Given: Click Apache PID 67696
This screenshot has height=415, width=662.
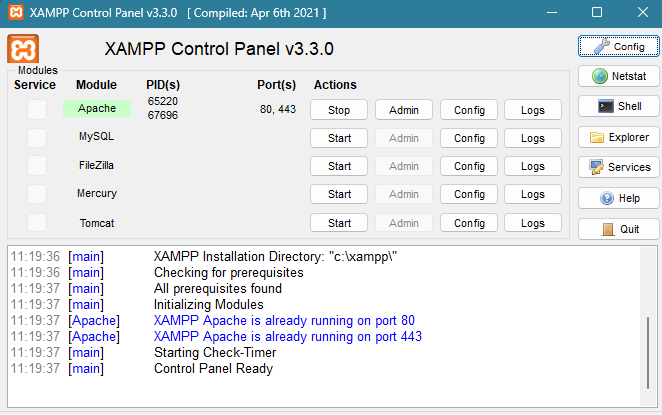Looking at the screenshot, I should coord(163,115).
